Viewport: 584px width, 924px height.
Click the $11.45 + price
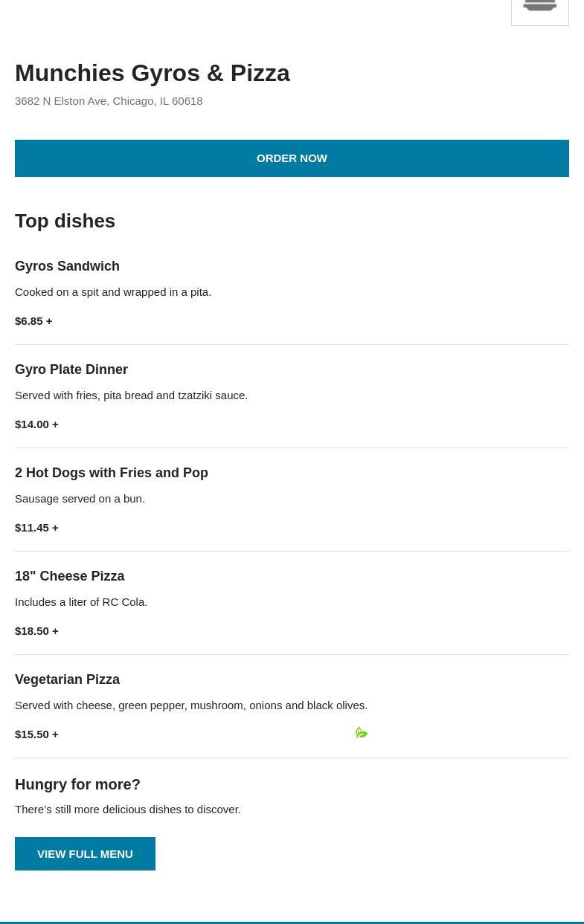[x=36, y=527]
